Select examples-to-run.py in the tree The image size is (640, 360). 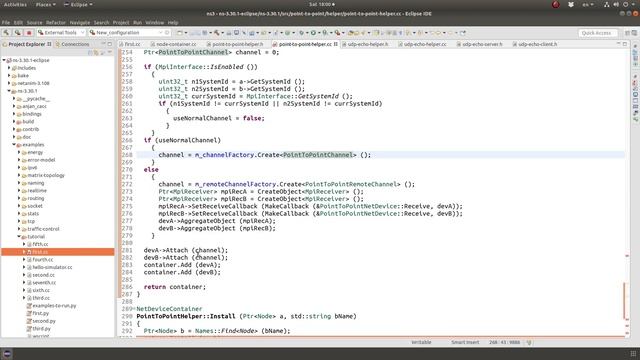coord(54,306)
